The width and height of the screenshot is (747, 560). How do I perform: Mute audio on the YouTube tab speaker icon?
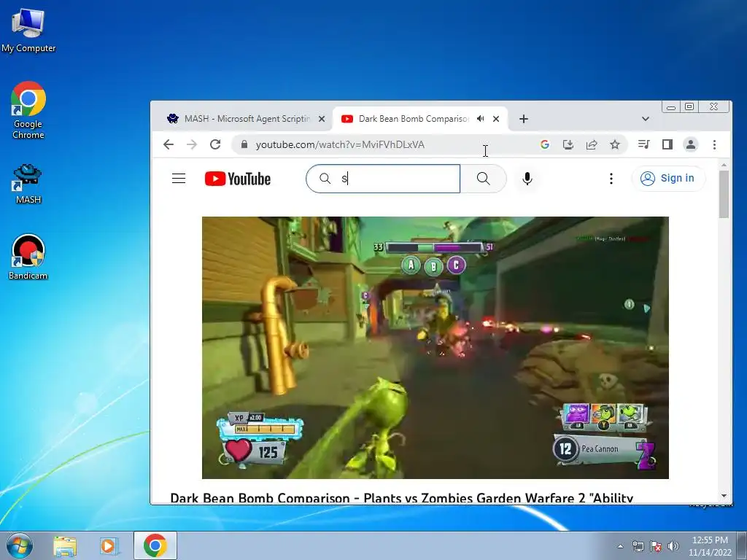481,119
